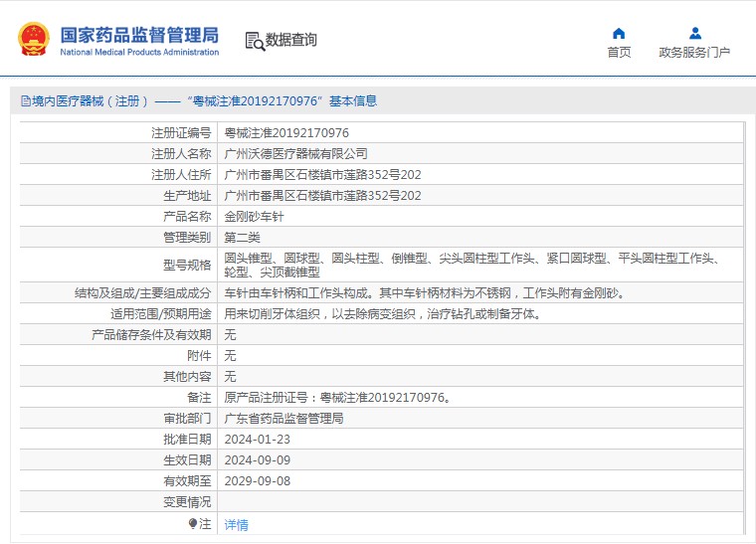Click the product name 金刚砂车针
The height and width of the screenshot is (544, 756).
point(253,216)
